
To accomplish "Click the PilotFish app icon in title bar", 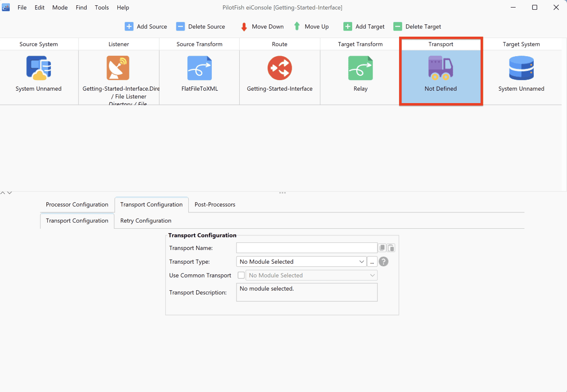I will [x=6, y=8].
